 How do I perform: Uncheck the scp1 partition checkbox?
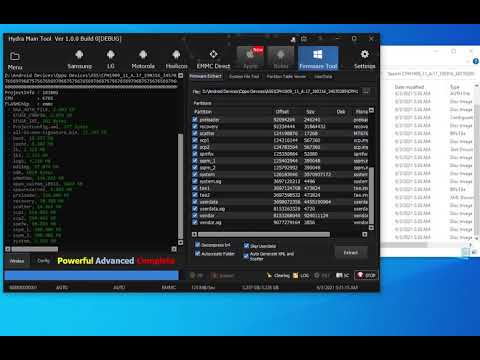pyautogui.click(x=195, y=140)
